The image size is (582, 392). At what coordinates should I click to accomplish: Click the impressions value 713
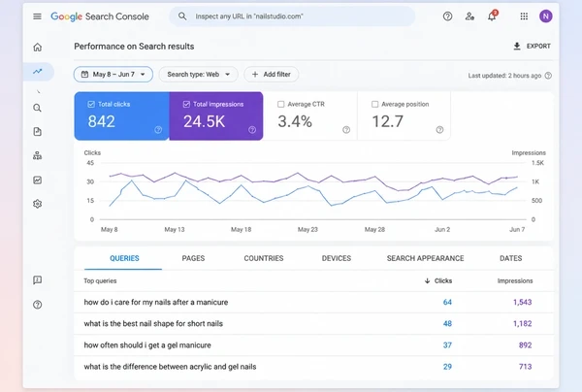click(x=525, y=367)
